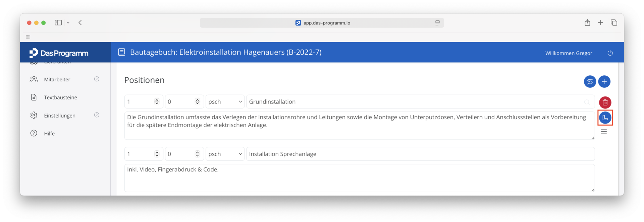Click the search icon in Grundinstallation title field
Screen dimensions: 644x222
587,102
